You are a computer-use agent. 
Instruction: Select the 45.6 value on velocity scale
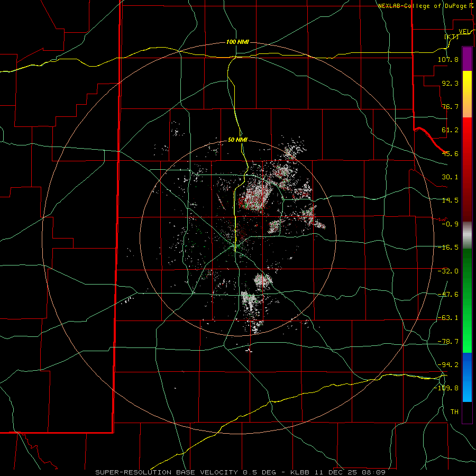pos(450,153)
